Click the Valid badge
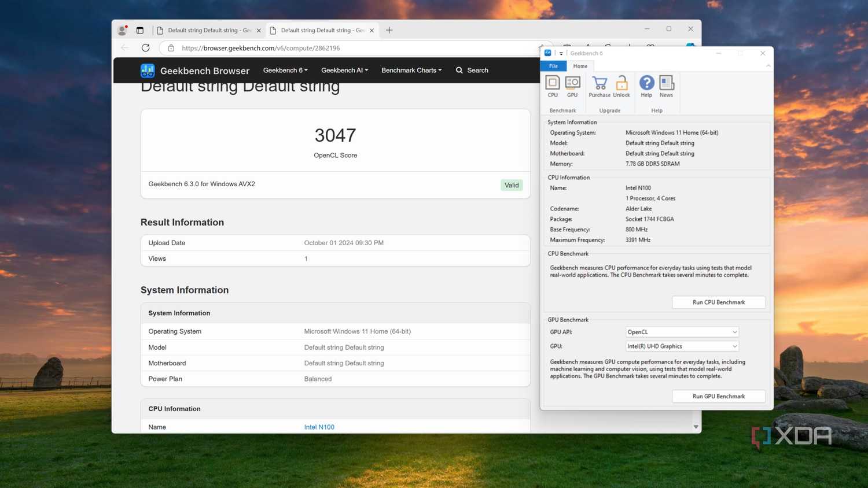 (x=512, y=185)
